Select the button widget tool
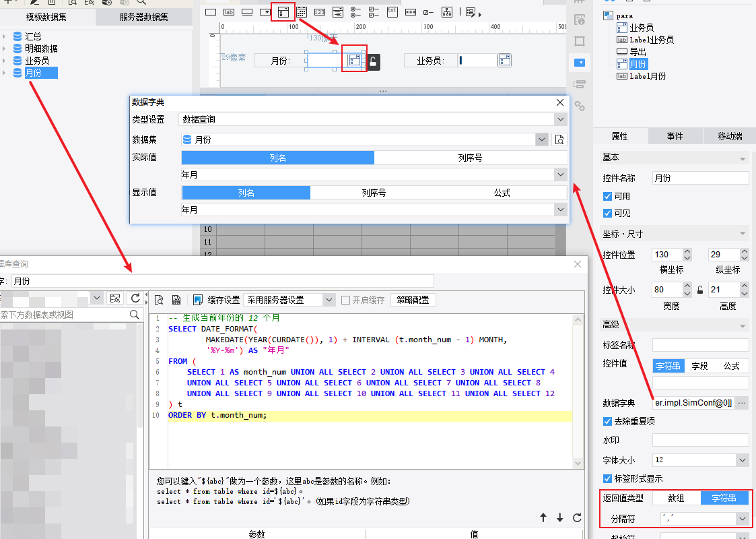The image size is (756, 539). (x=247, y=12)
